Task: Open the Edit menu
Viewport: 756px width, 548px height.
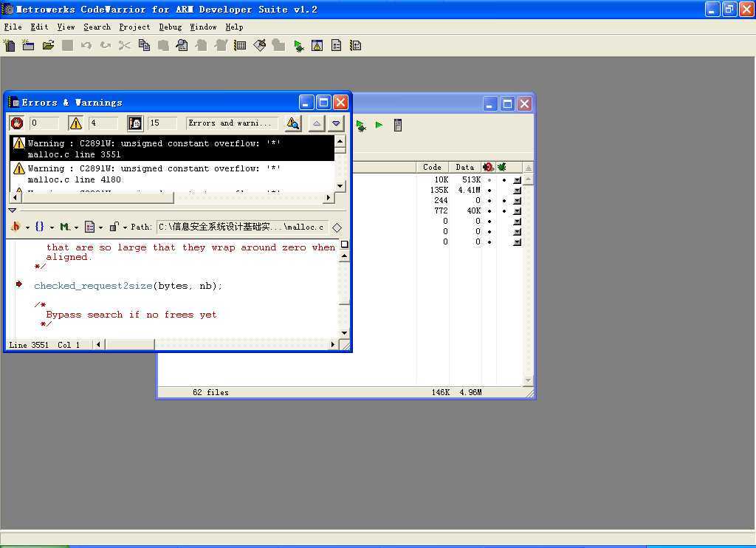Action: [x=39, y=27]
